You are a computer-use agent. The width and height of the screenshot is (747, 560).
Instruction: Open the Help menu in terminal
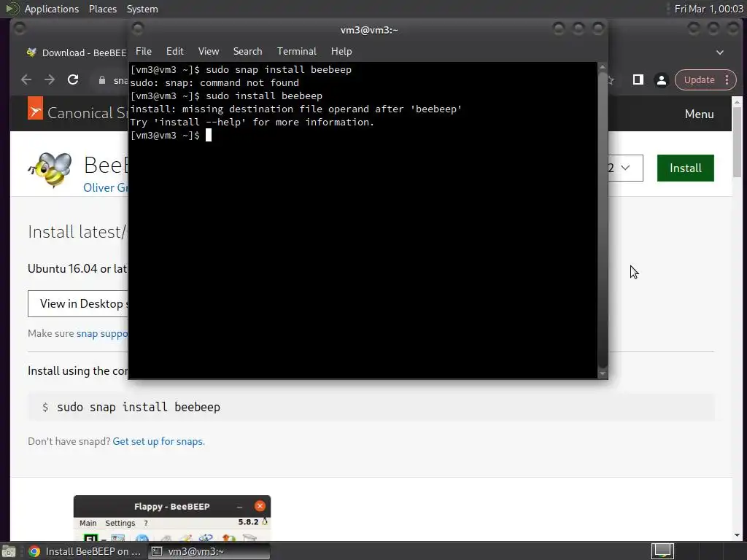[341, 52]
